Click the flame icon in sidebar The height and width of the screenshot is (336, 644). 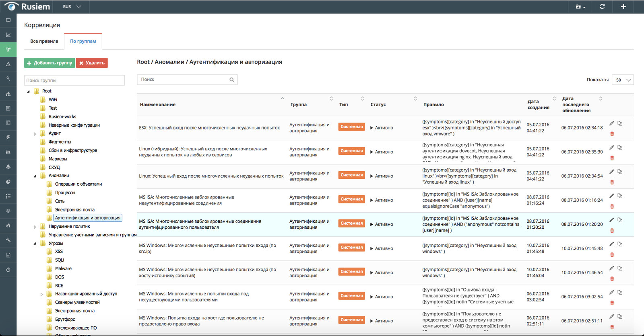pyautogui.click(x=8, y=225)
